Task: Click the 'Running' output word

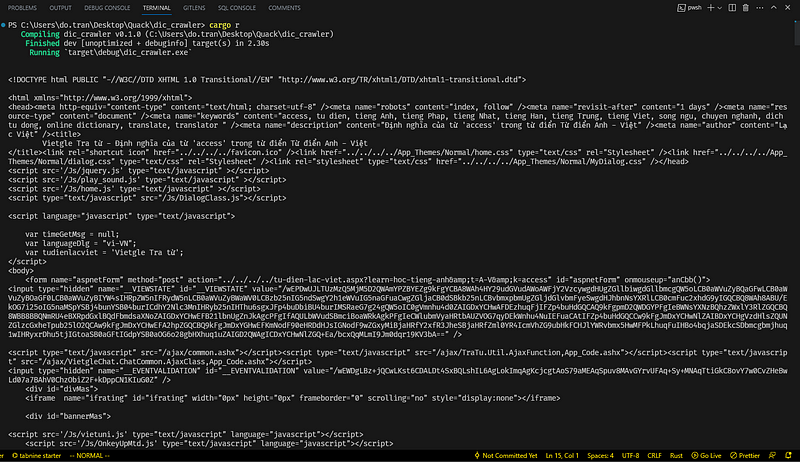Action: point(44,53)
